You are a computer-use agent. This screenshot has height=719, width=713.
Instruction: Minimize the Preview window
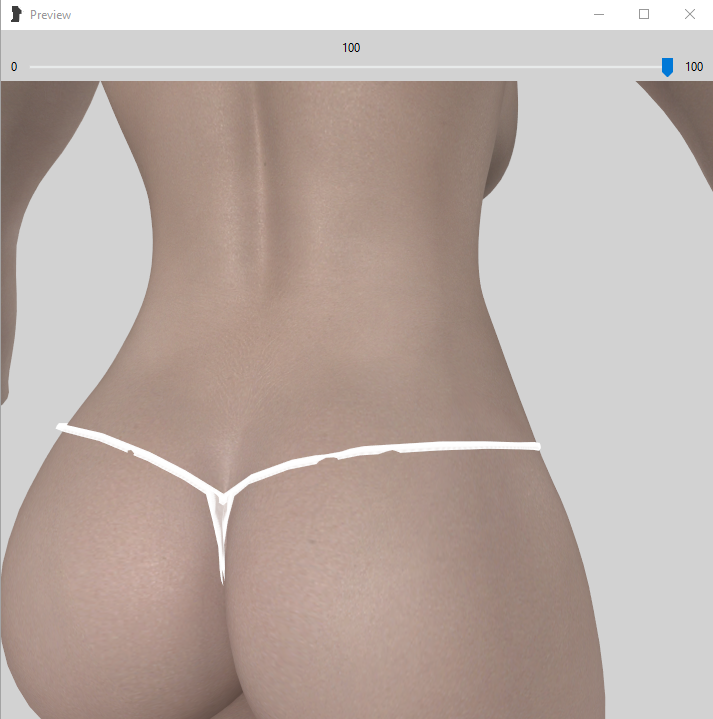[x=598, y=14]
